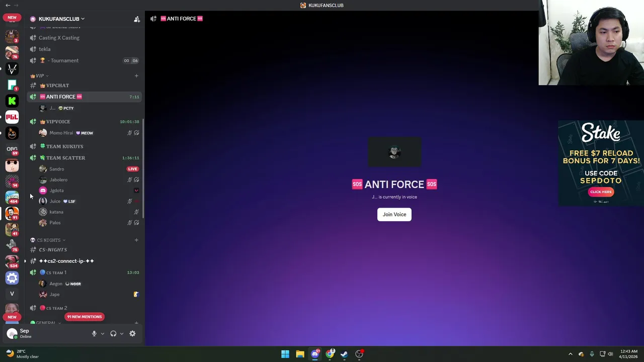Add channel to VIP category
This screenshot has height=362, width=644.
pos(136,75)
